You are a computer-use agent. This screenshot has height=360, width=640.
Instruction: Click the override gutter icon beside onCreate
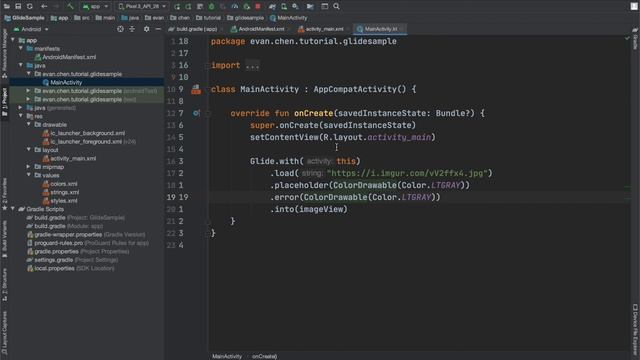(x=196, y=113)
